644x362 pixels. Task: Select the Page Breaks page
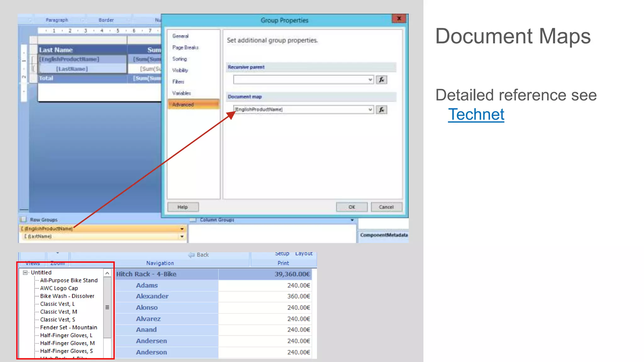[186, 47]
